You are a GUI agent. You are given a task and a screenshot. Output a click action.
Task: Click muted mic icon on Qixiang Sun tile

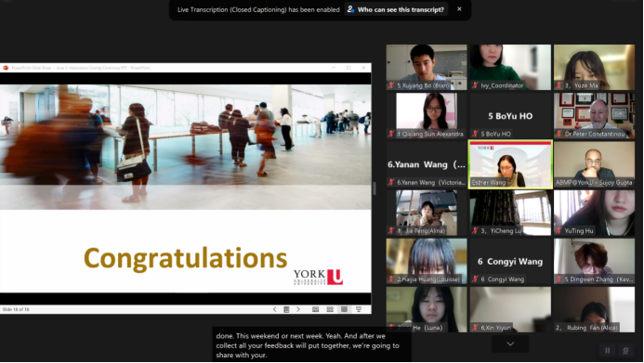click(x=391, y=134)
